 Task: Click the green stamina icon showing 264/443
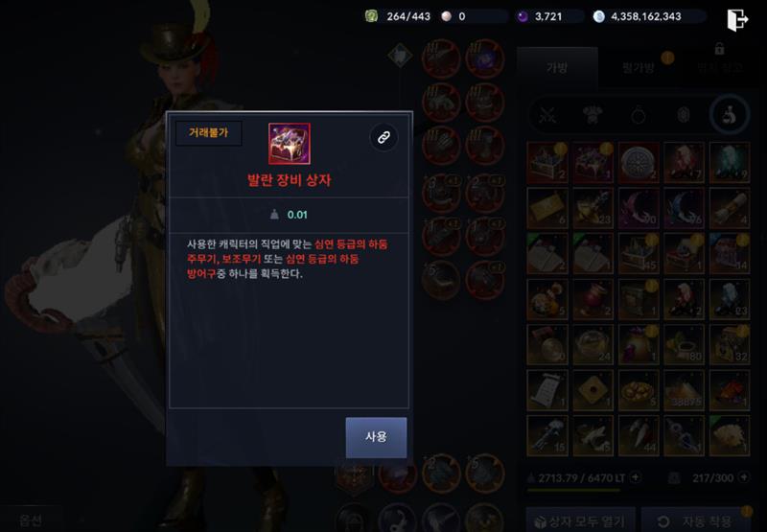coord(371,16)
